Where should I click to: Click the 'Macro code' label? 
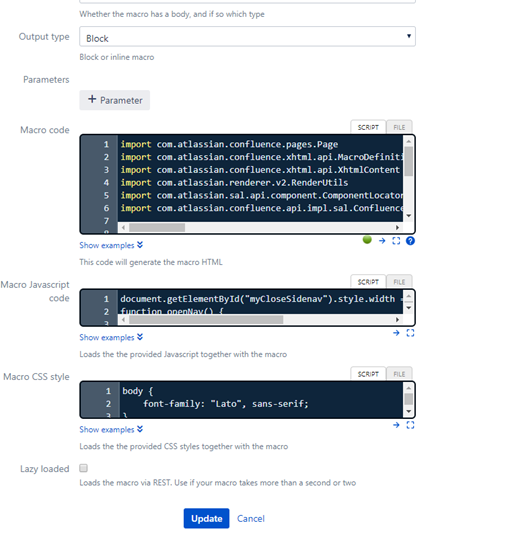[45, 130]
